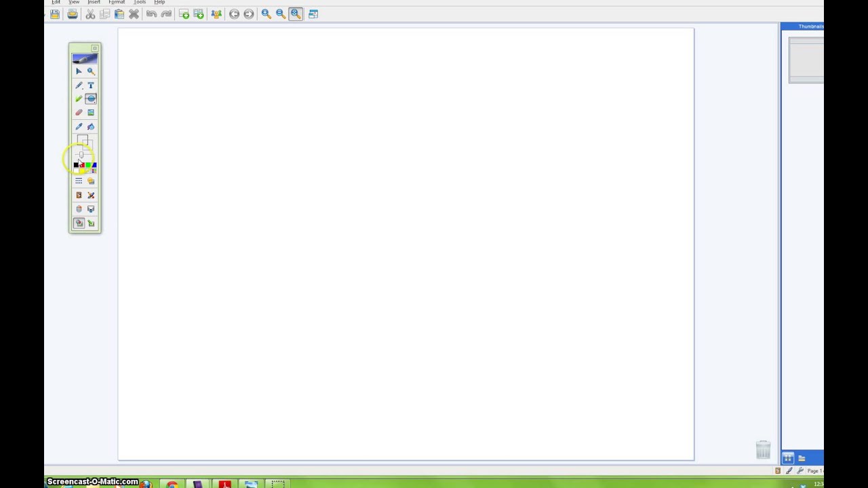Switch to page thumbnails browser view
Screen dimensions: 868x488
(788, 458)
